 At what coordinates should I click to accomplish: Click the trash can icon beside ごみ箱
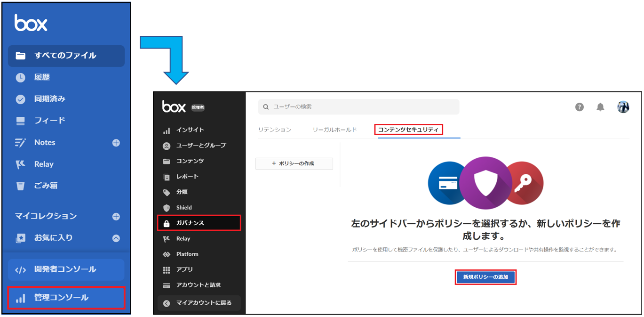[20, 186]
